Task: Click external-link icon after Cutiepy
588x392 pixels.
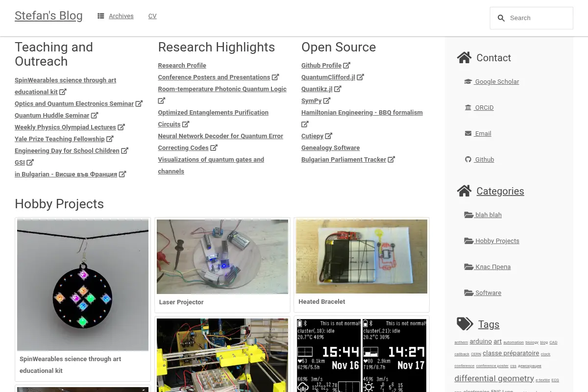Action: coord(329,136)
